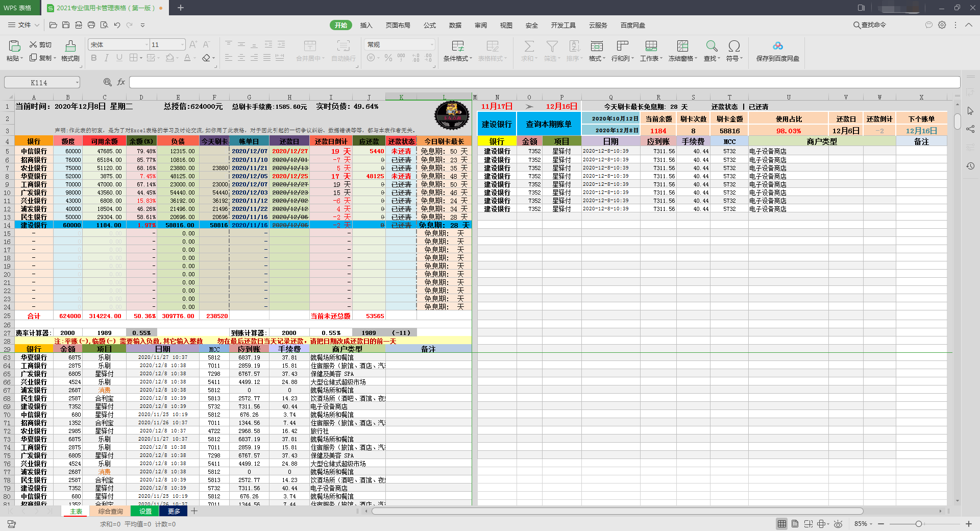Toggle Italic formatting
The height and width of the screenshot is (531, 980).
coord(107,58)
